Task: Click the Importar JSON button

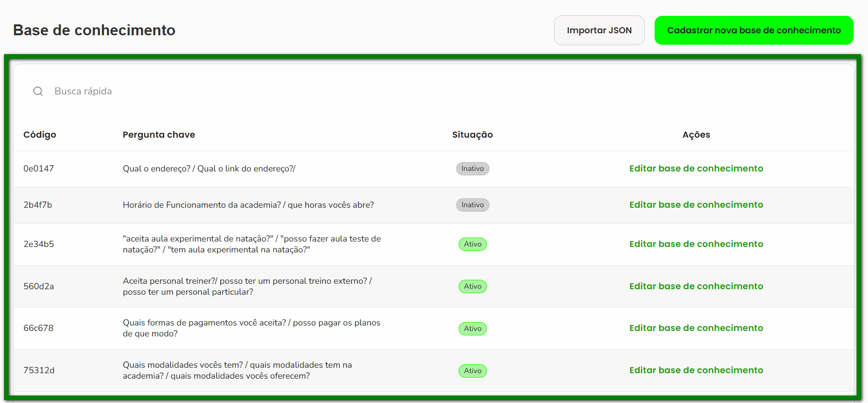Action: [x=599, y=30]
